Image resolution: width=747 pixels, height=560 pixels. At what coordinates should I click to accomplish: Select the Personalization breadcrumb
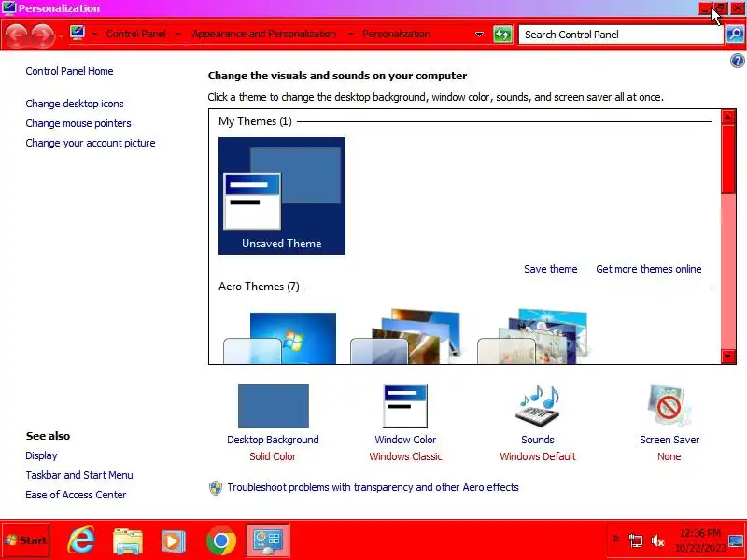point(396,35)
